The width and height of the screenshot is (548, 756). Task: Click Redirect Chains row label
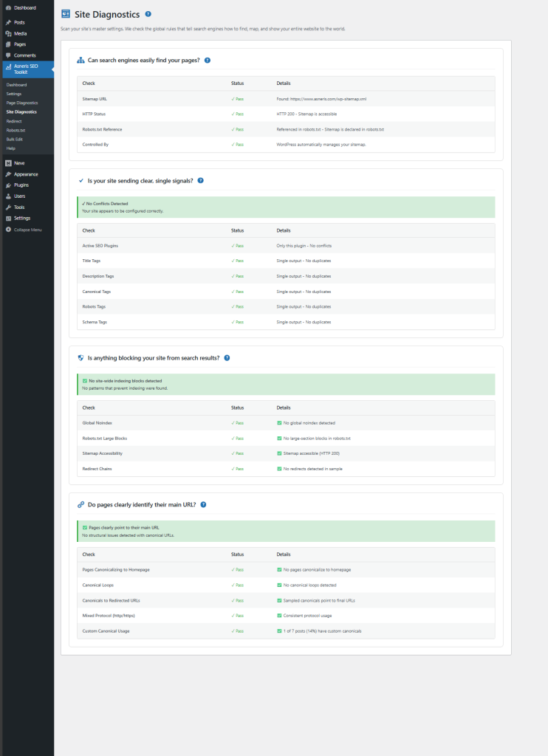[97, 469]
